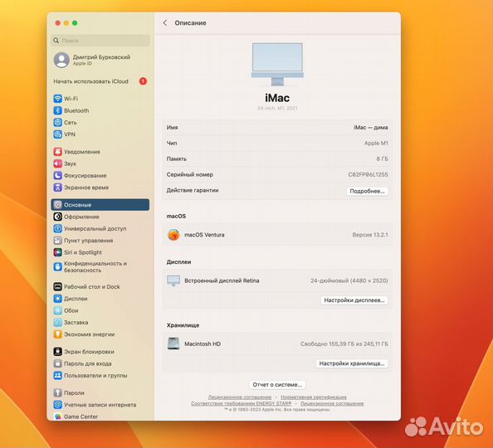Open the first Лицензионное соглашение link
This screenshot has height=448, width=493.
click(240, 397)
